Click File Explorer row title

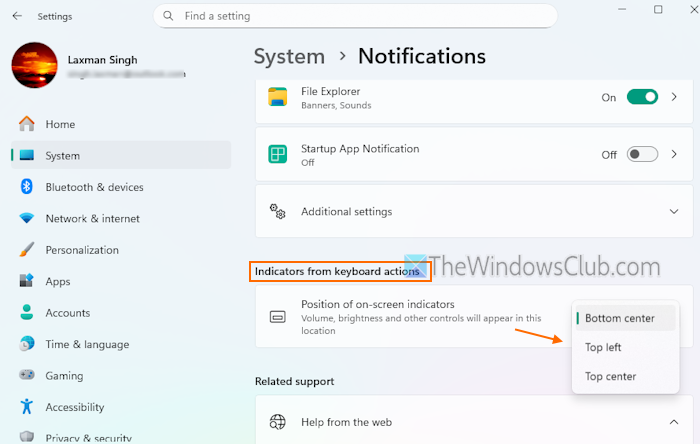tap(330, 91)
